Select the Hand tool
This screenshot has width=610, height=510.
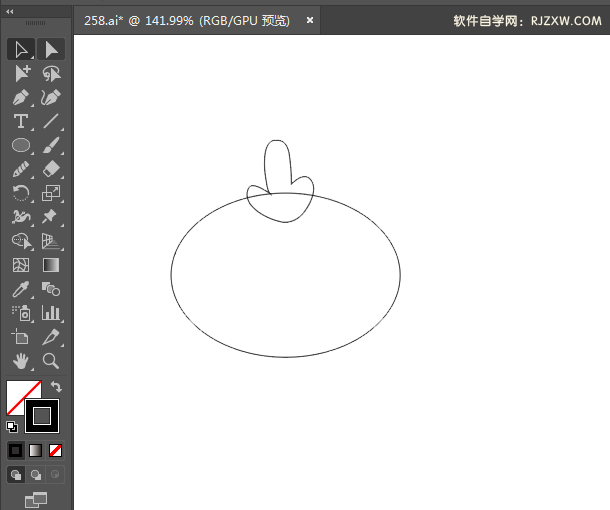pos(21,361)
